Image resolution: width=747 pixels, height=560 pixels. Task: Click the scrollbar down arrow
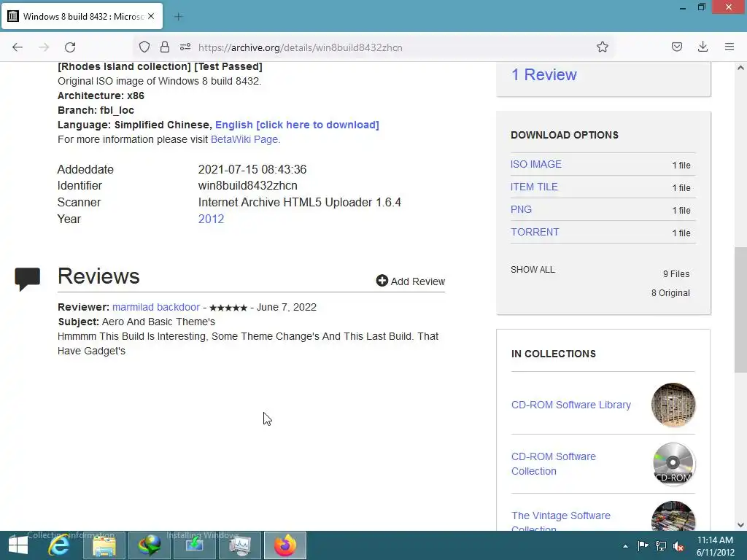pyautogui.click(x=740, y=525)
